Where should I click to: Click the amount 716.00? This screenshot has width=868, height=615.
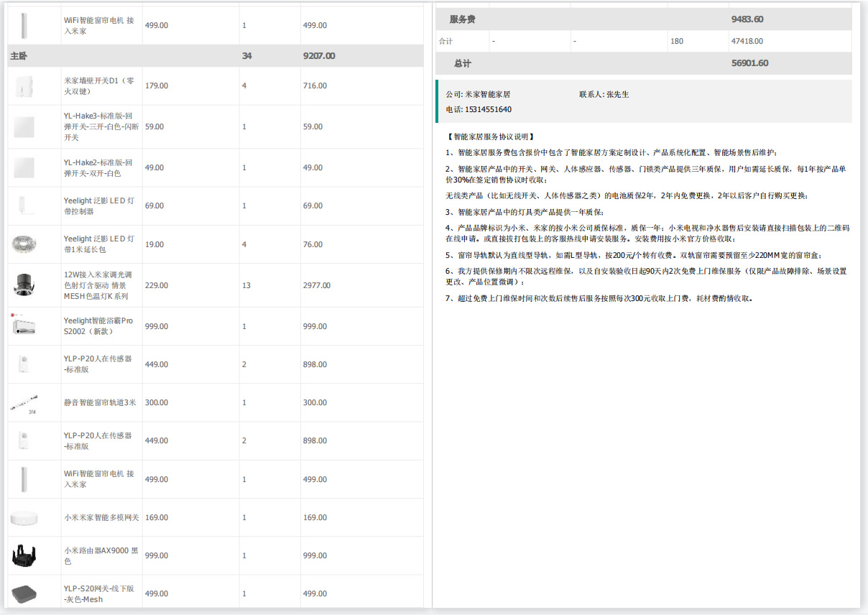[315, 86]
